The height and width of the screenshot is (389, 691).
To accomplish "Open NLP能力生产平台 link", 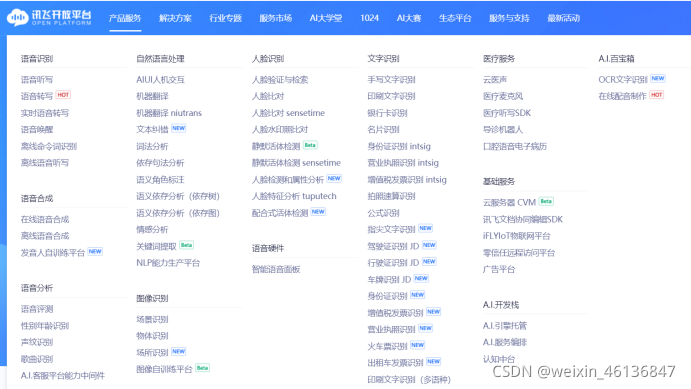I will click(168, 263).
